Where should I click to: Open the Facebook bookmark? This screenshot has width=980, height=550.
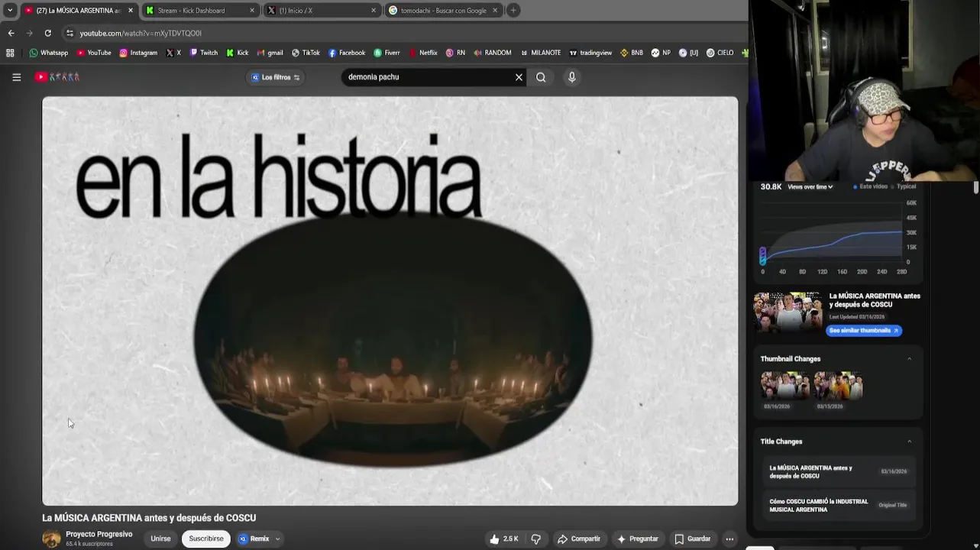pyautogui.click(x=347, y=53)
